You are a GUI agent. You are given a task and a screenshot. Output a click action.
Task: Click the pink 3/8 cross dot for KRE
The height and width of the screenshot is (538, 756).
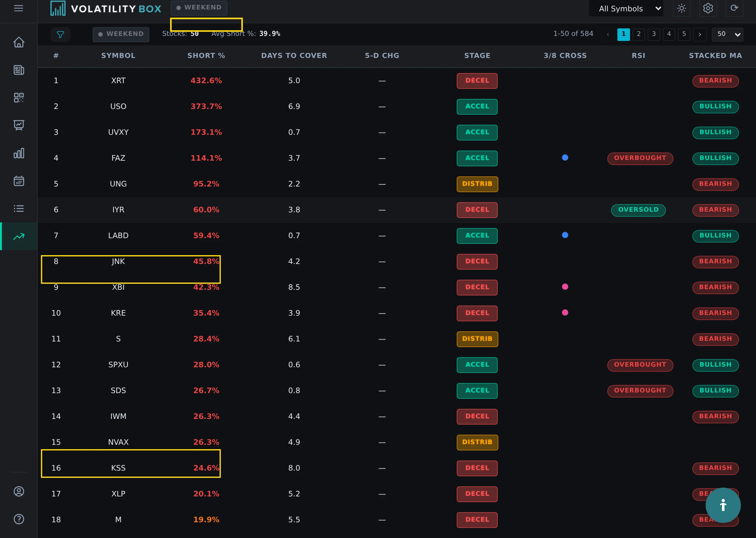565,313
